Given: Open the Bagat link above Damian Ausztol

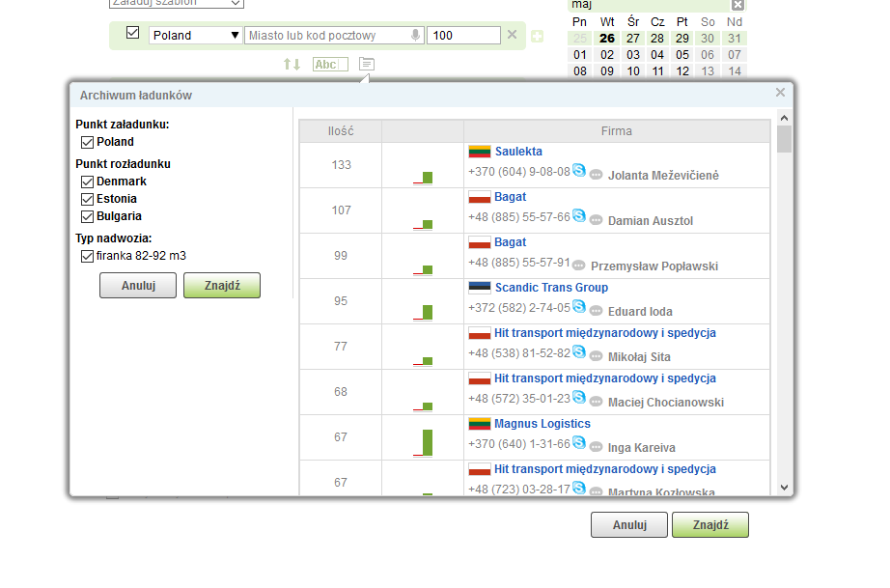Looking at the screenshot, I should (511, 197).
